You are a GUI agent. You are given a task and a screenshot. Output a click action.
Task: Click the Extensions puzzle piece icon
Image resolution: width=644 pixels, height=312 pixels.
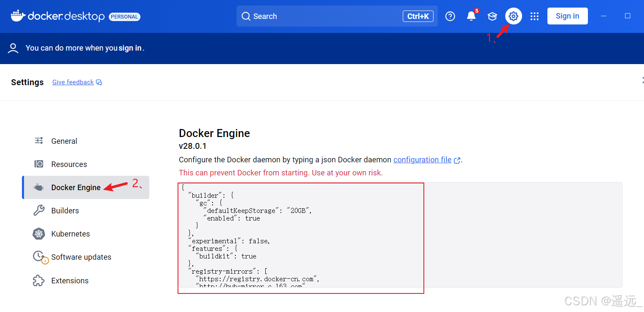[39, 280]
